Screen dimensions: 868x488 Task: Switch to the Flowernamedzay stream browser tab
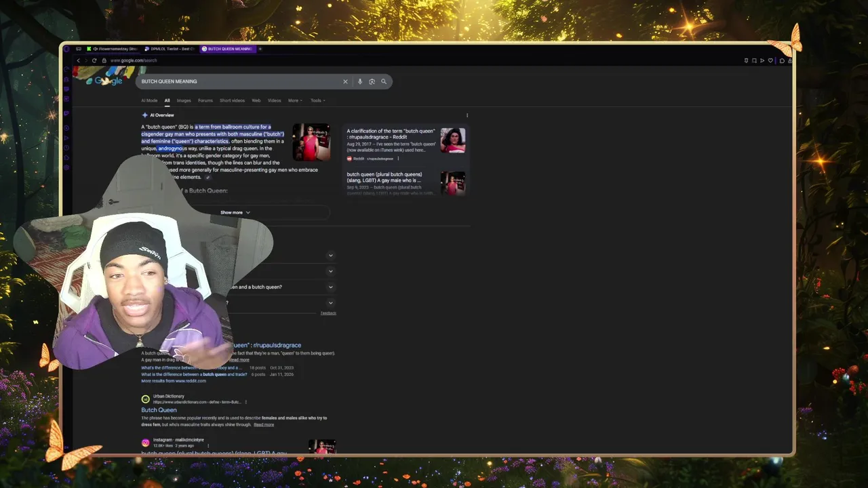pos(113,49)
